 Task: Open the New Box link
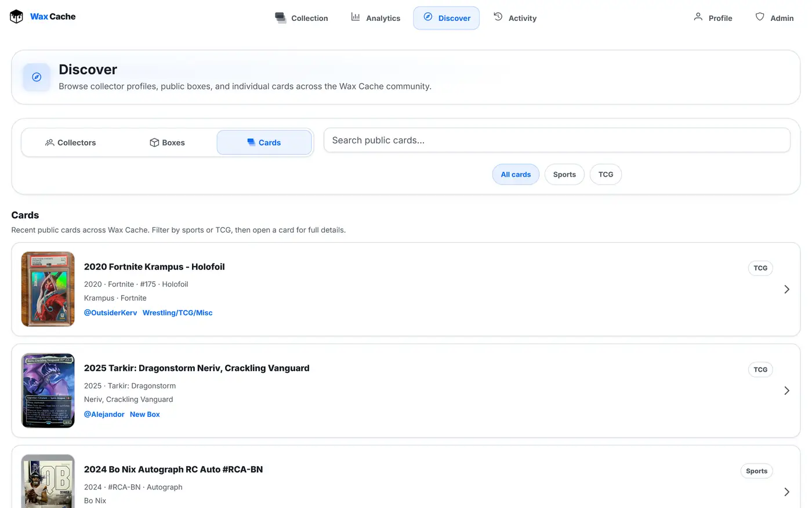click(145, 415)
